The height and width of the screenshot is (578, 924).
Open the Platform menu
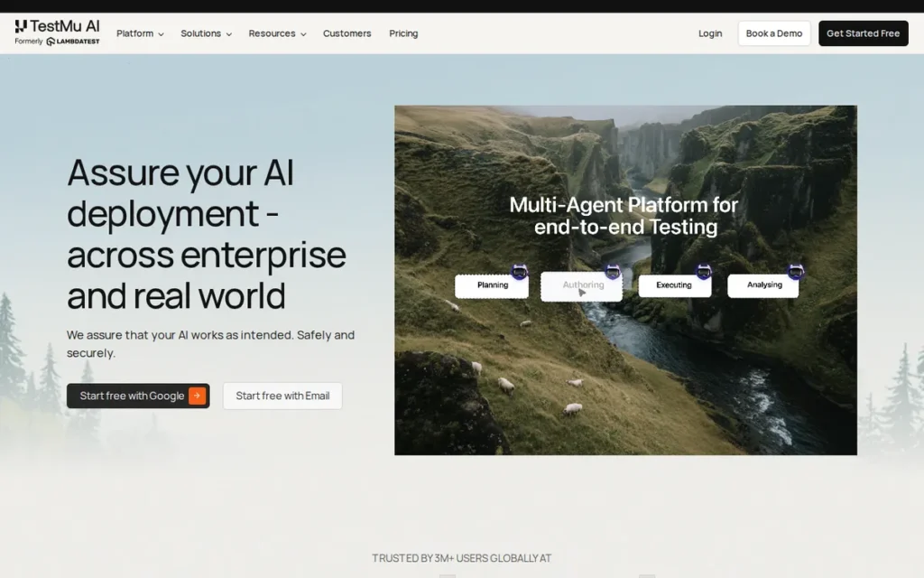[x=140, y=33]
